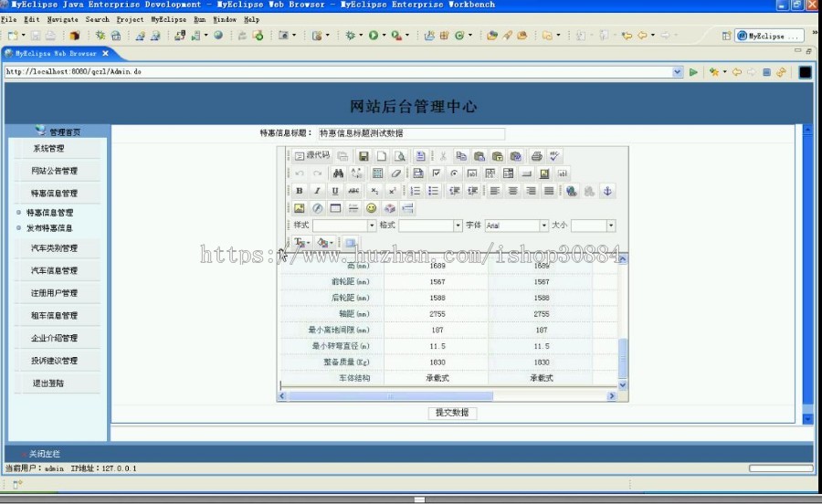Align text to the right
This screenshot has height=504, width=822.
[531, 191]
